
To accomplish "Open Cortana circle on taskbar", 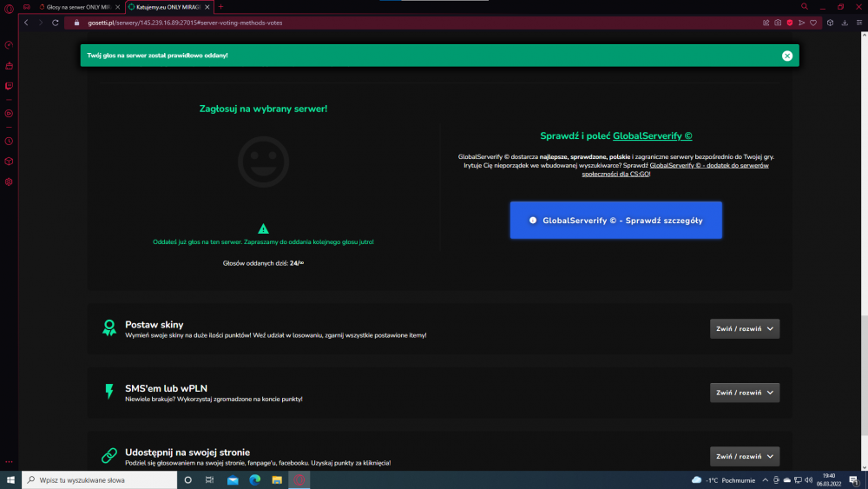I will click(188, 480).
